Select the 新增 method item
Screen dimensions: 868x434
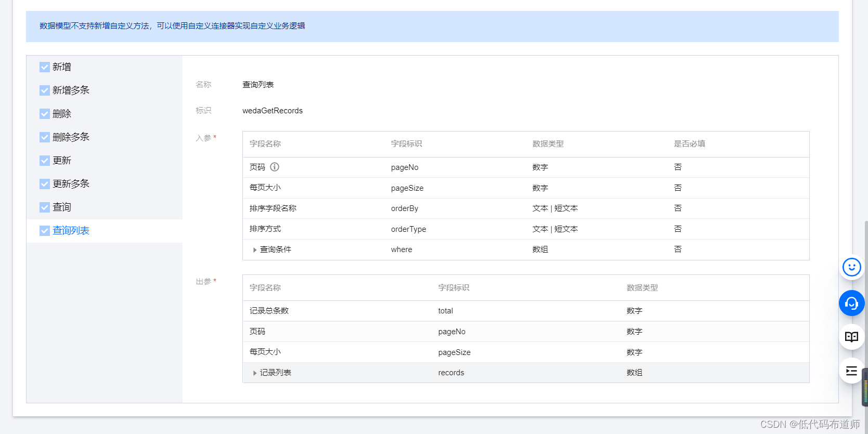105,67
